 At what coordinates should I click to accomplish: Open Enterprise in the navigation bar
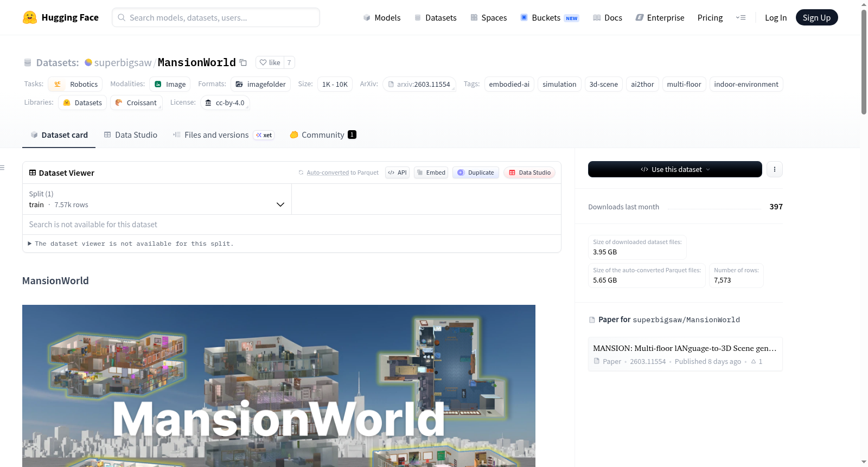tap(660, 18)
